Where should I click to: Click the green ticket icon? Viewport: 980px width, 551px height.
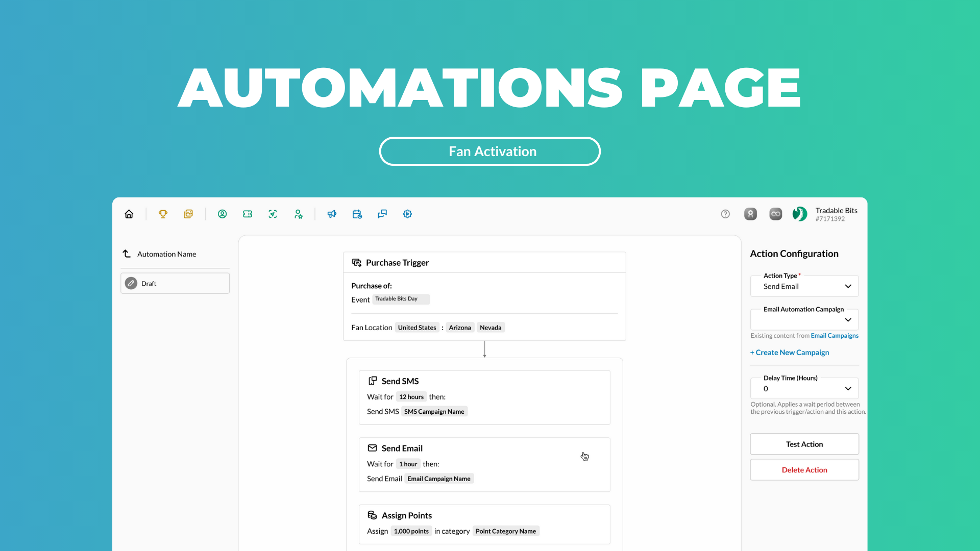click(x=248, y=214)
